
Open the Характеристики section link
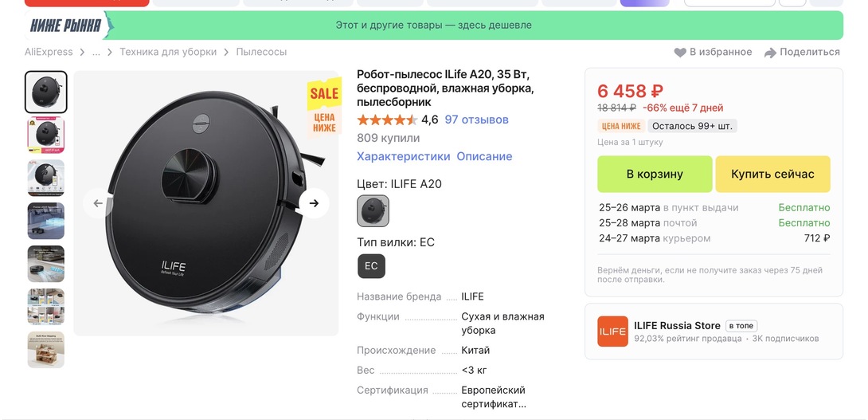tap(403, 156)
